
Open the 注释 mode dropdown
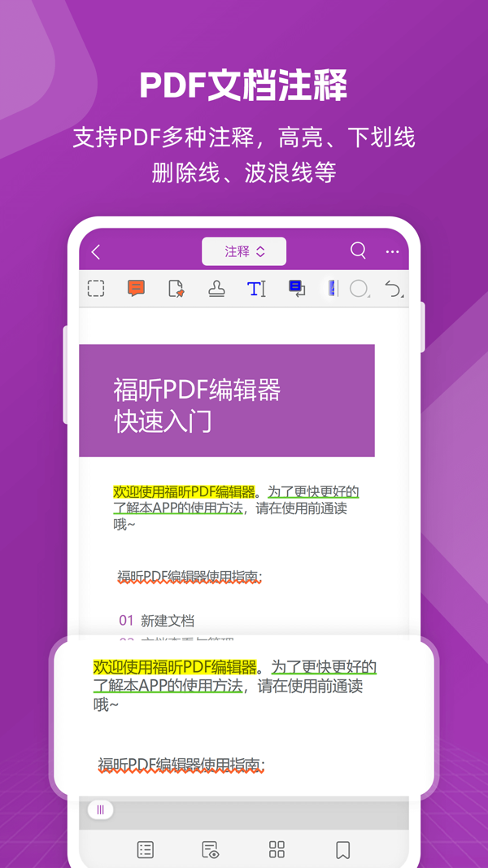tap(244, 251)
